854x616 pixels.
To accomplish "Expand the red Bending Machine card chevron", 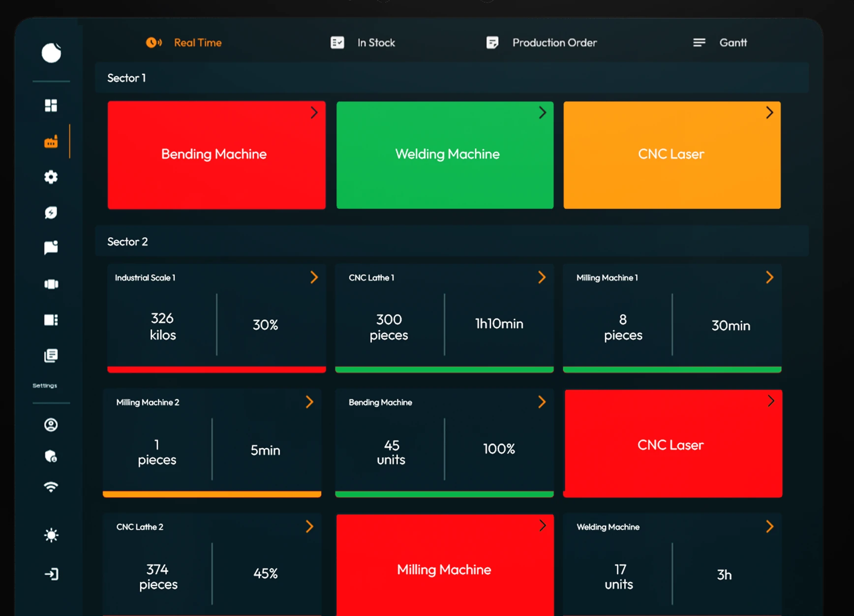I will click(x=314, y=113).
